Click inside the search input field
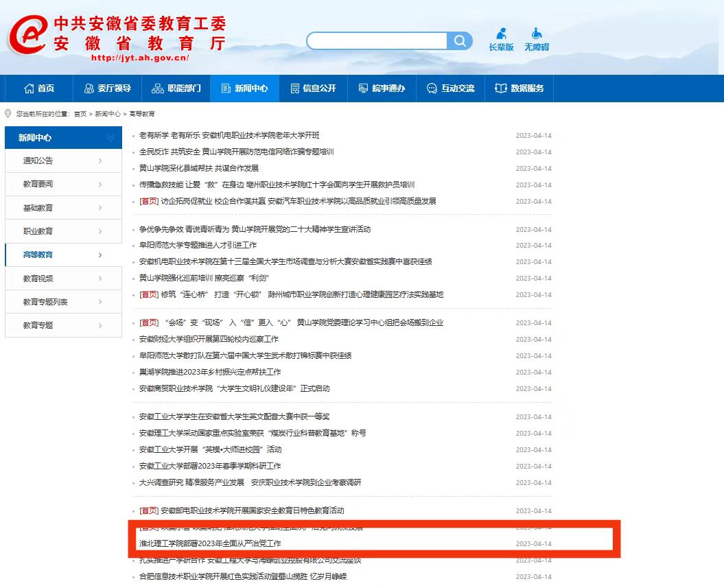Viewport: 724px width, 588px height. (x=377, y=41)
